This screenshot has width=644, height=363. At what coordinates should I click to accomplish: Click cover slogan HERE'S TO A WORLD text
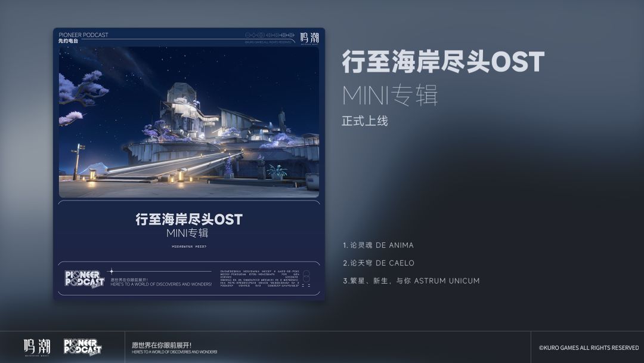coord(161,284)
